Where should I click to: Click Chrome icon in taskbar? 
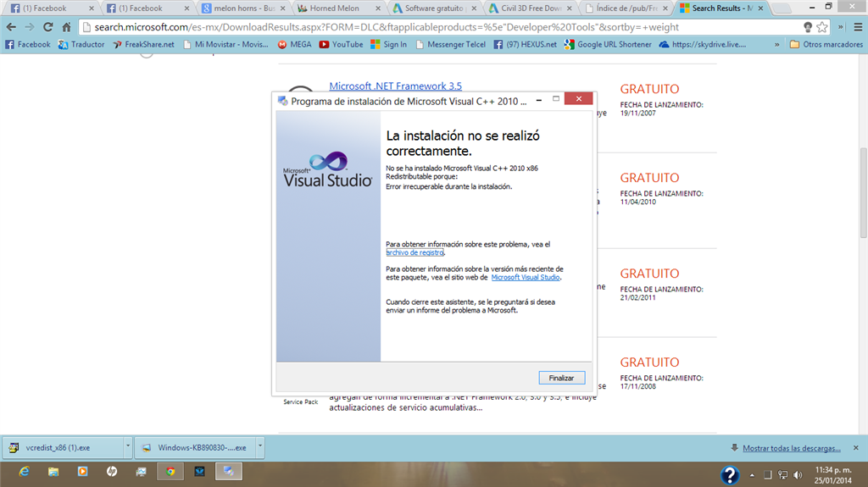170,472
